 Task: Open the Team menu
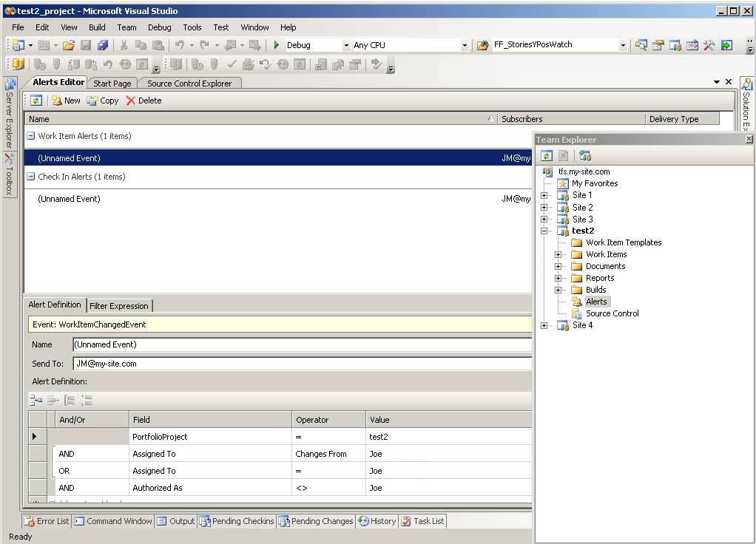tap(126, 27)
